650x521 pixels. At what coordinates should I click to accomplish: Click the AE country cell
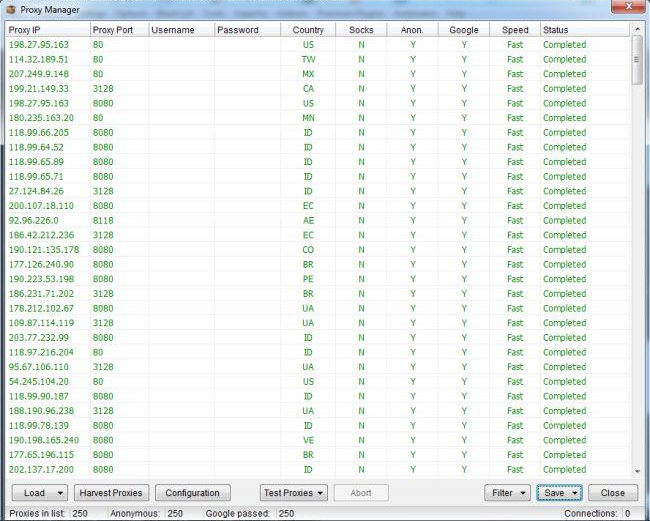pos(308,221)
